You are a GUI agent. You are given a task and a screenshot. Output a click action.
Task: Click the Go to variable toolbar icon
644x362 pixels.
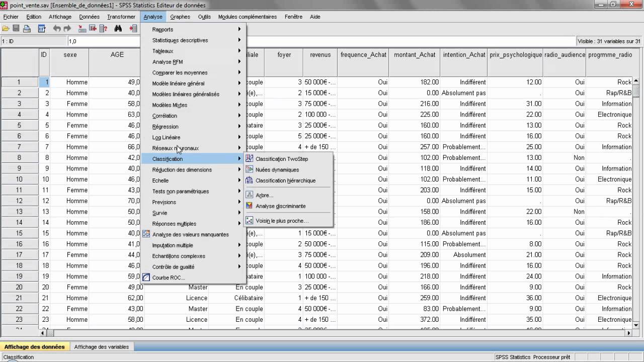click(x=93, y=29)
